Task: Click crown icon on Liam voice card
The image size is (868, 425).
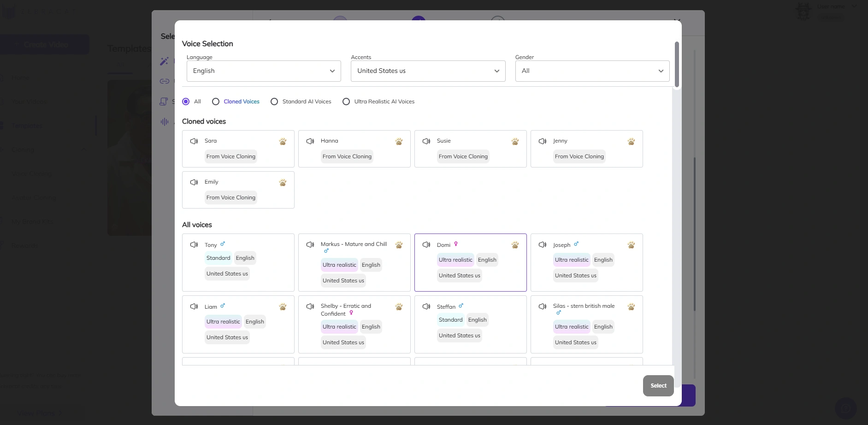Action: (283, 307)
